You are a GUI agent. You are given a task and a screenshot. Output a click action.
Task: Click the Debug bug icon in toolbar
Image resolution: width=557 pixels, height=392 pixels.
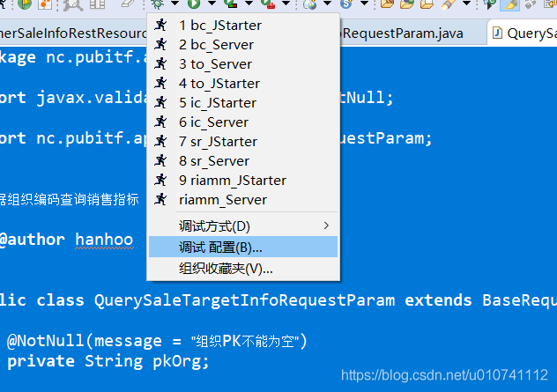point(158,4)
